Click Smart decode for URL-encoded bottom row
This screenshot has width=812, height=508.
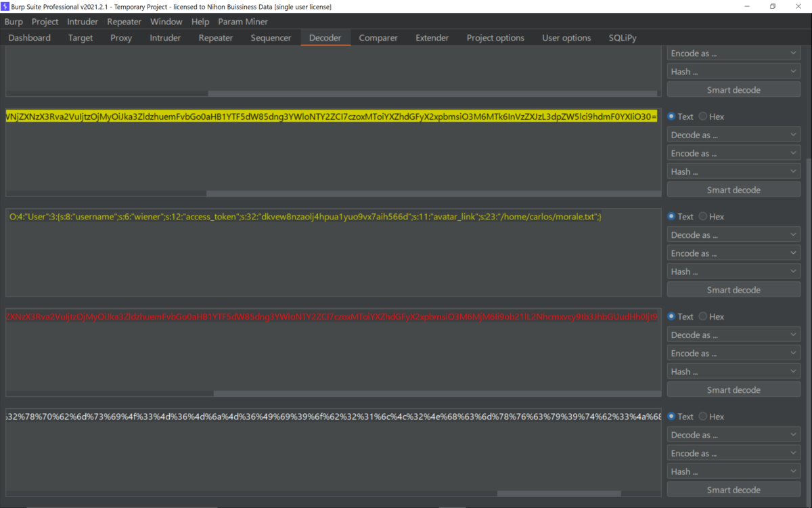734,490
